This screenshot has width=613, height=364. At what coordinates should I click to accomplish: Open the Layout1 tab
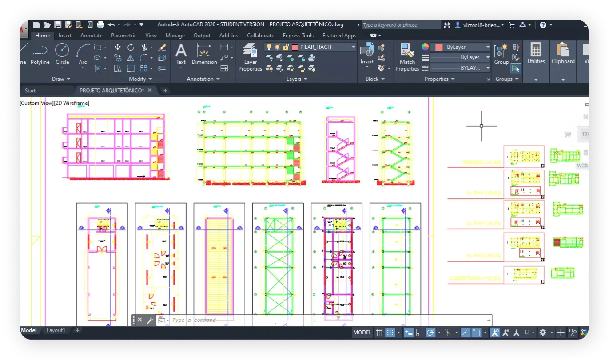pos(56,330)
